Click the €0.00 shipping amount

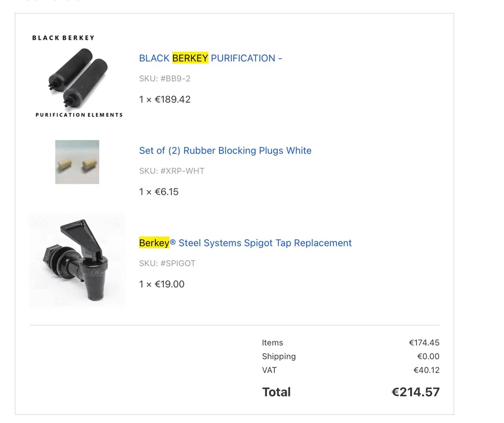pyautogui.click(x=428, y=357)
